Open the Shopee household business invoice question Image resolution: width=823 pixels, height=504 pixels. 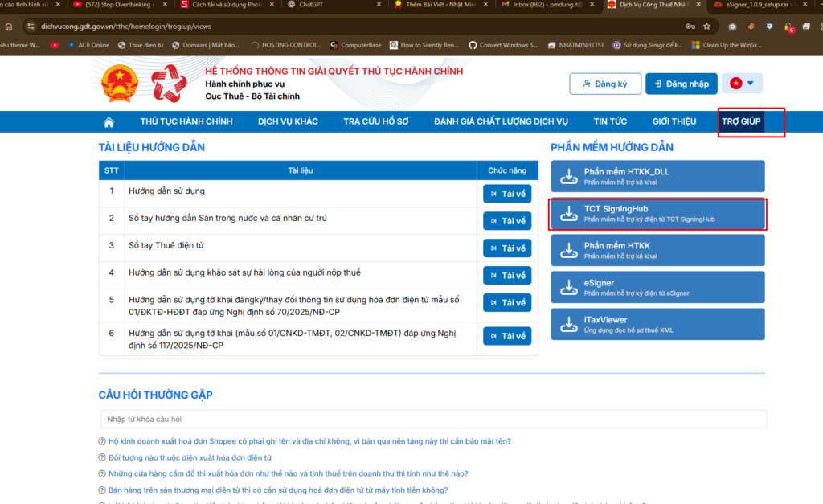(x=309, y=441)
